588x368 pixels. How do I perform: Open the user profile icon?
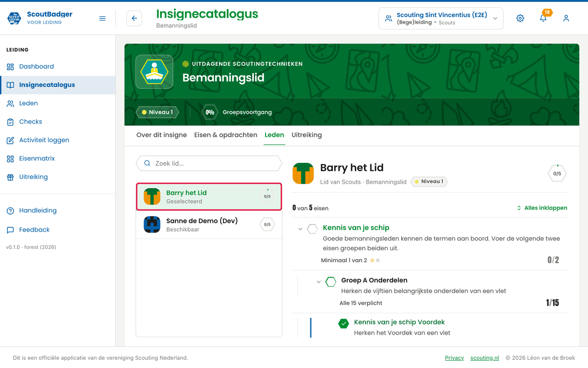click(566, 18)
